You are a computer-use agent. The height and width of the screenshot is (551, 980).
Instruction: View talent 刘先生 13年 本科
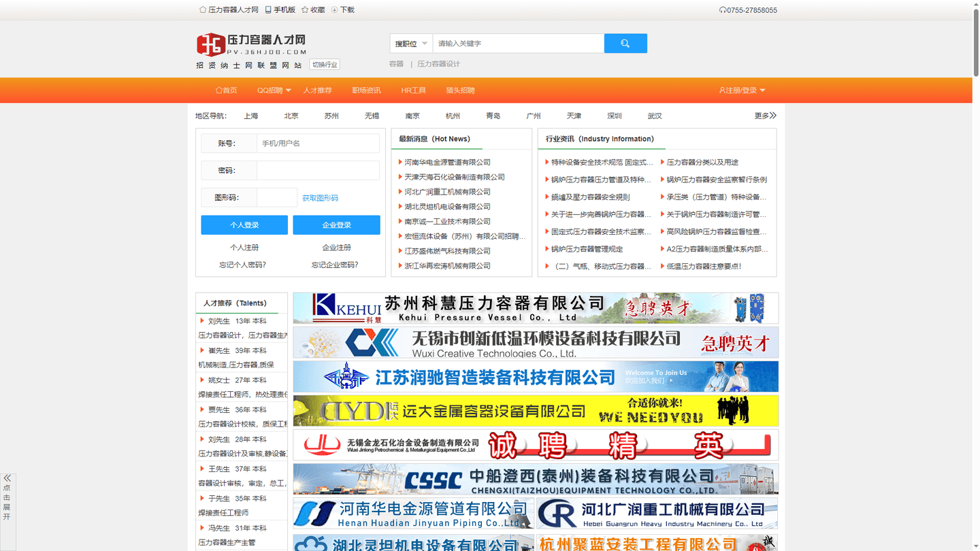point(237,321)
